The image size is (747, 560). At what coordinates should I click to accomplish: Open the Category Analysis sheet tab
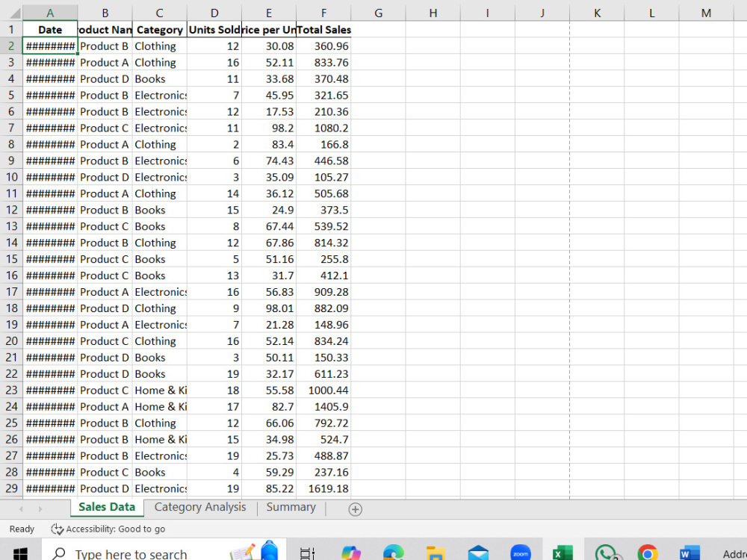point(200,507)
